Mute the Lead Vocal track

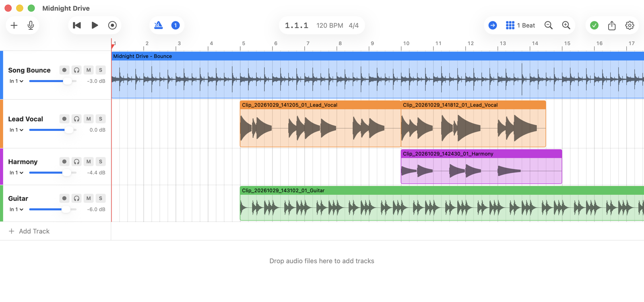tap(89, 119)
